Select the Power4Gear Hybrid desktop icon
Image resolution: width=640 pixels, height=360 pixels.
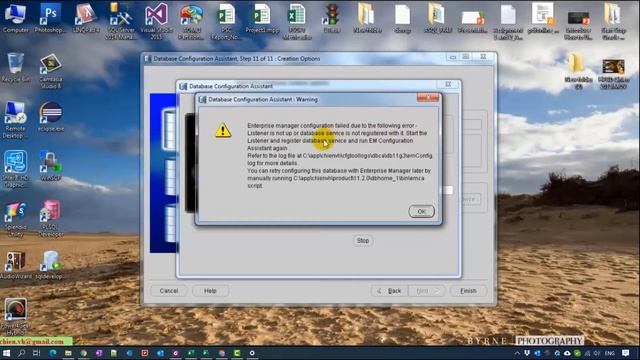point(16,316)
